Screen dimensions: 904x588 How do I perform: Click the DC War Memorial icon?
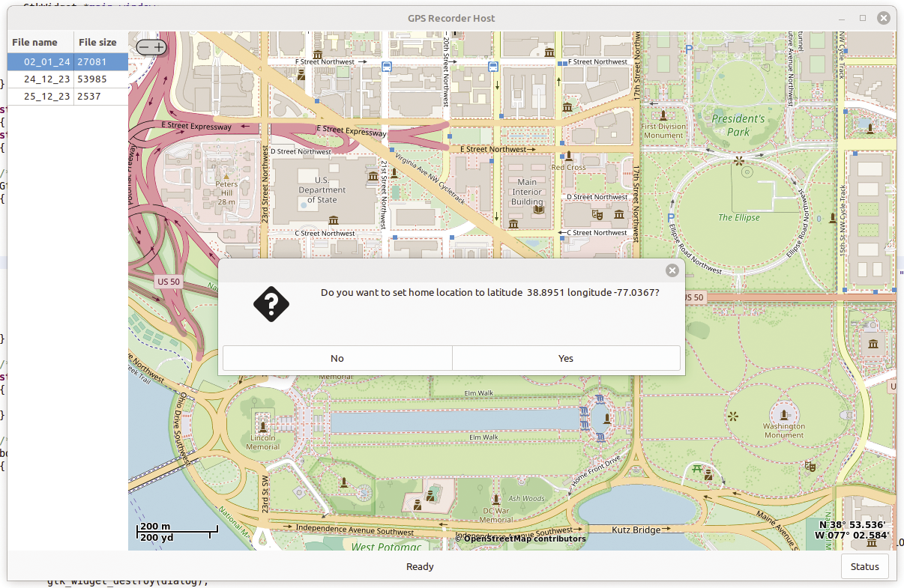[495, 500]
